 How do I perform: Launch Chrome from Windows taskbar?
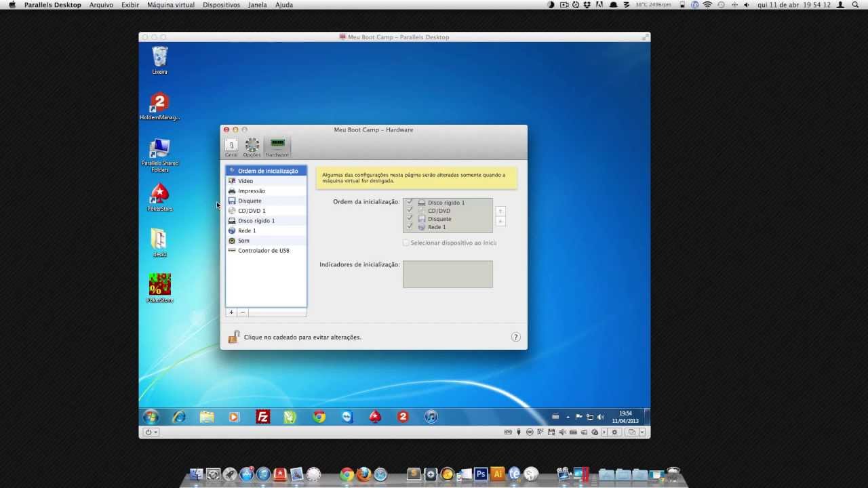coord(319,417)
